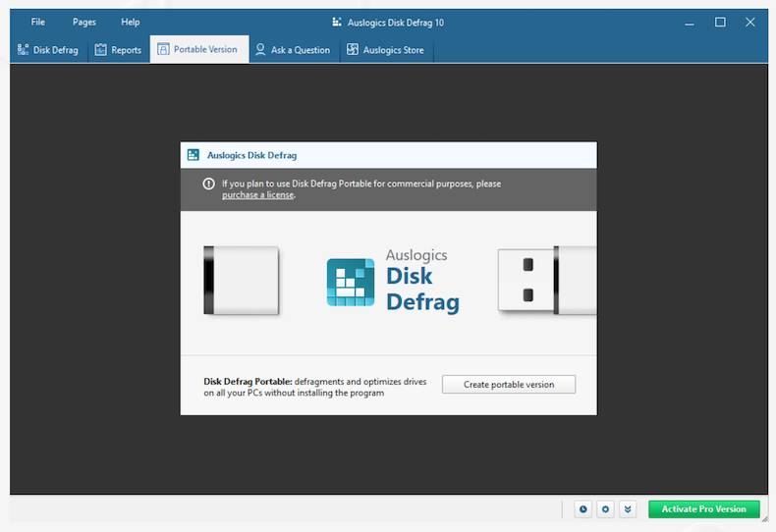Click the scheduler clock icon in status bar
This screenshot has height=532, width=776.
coord(583,509)
